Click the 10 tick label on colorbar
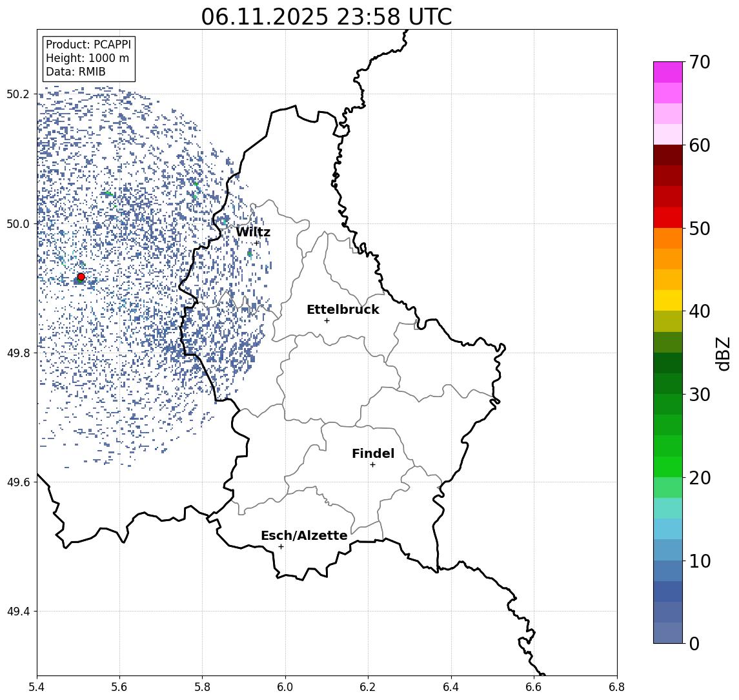 point(700,561)
